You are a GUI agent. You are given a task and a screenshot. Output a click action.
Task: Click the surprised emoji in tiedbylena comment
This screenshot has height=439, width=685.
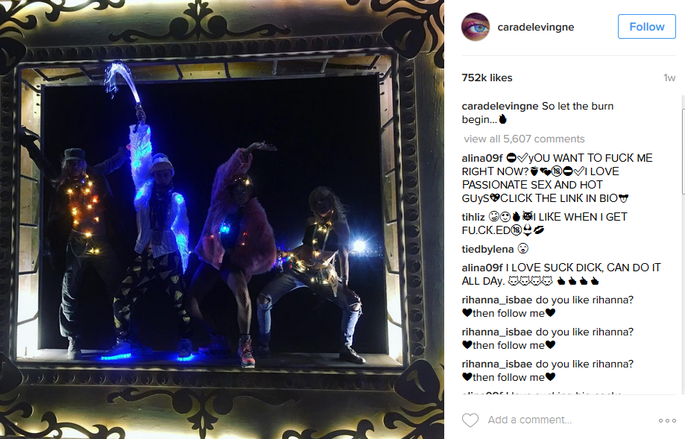tap(523, 249)
